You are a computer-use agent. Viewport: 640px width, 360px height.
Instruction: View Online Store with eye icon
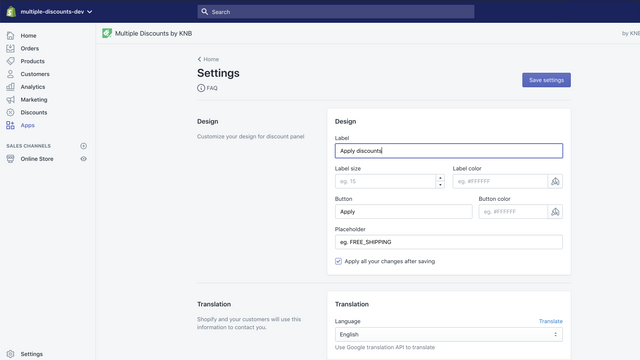[x=83, y=159]
